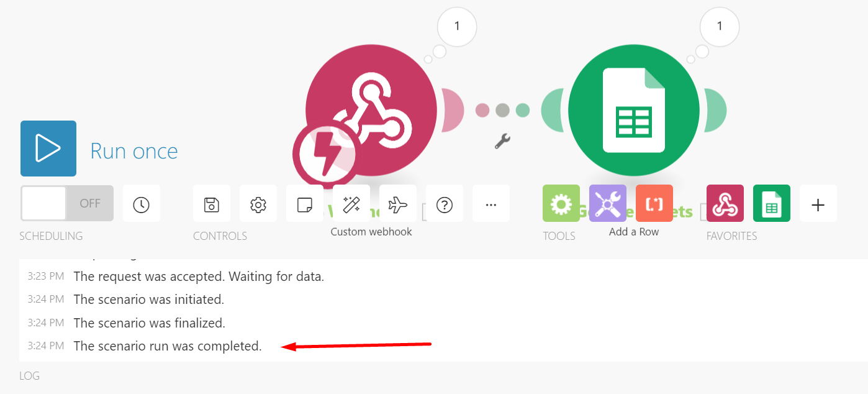Open the orange text parser icon
868x394 pixels.
pos(654,203)
